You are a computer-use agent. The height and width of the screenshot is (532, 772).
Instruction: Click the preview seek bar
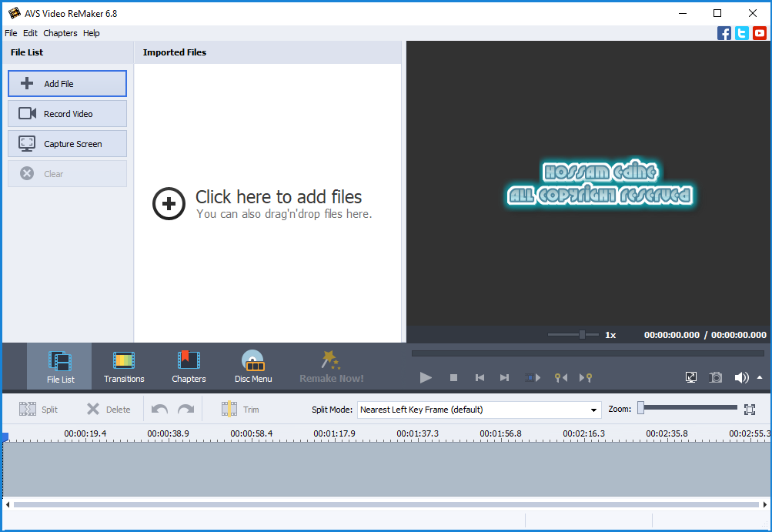click(588, 353)
